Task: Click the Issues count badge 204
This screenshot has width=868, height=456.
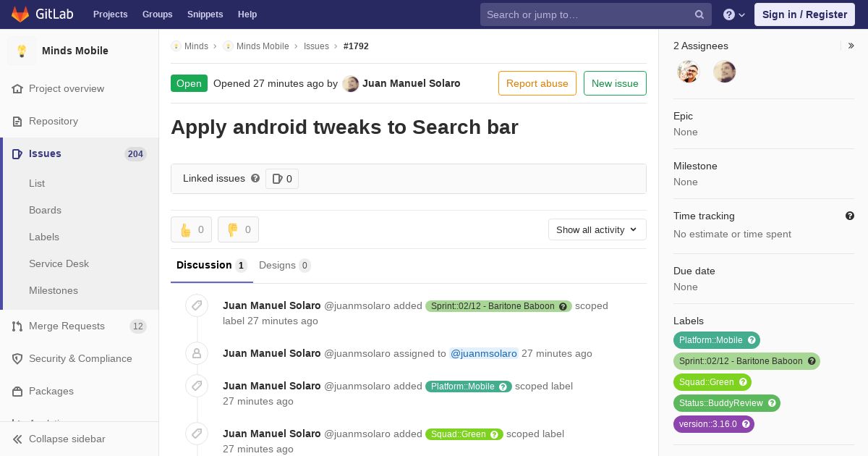Action: (x=135, y=153)
